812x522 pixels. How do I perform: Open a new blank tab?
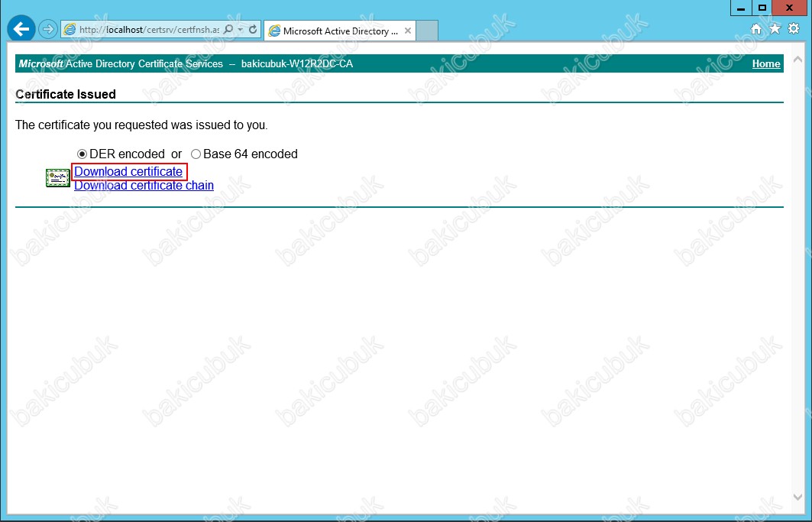click(427, 31)
